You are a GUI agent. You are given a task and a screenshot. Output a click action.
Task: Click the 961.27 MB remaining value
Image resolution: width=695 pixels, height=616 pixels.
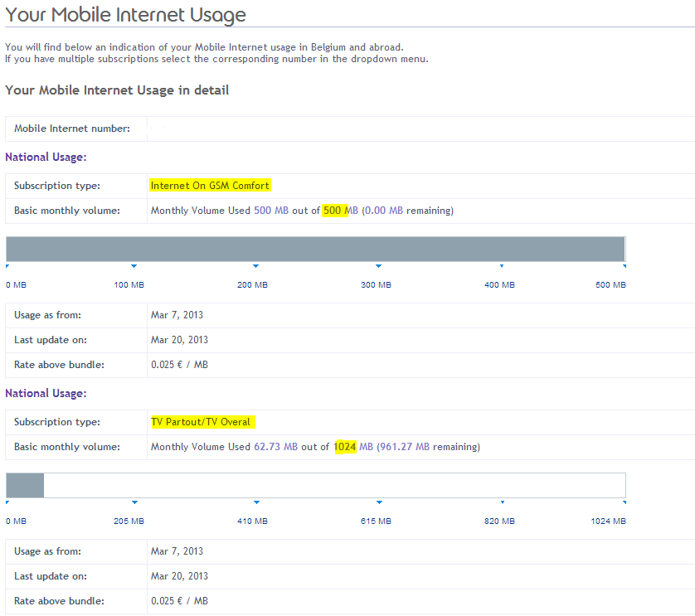pyautogui.click(x=405, y=447)
